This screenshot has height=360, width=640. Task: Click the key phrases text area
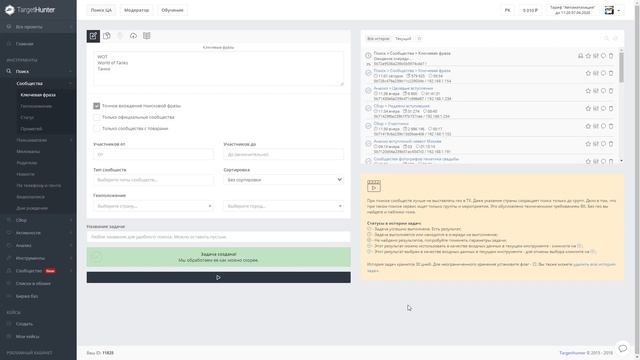218,69
